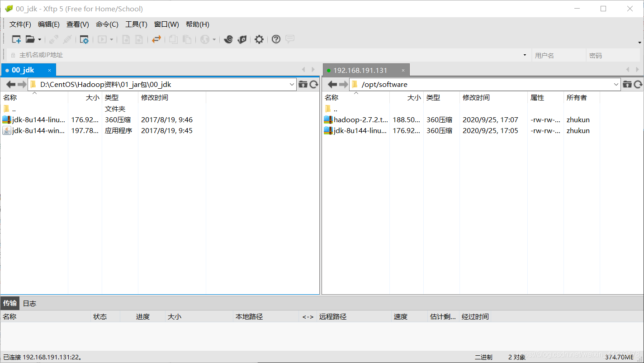
Task: Launch Xagent from the toolbar icon
Action: click(242, 39)
